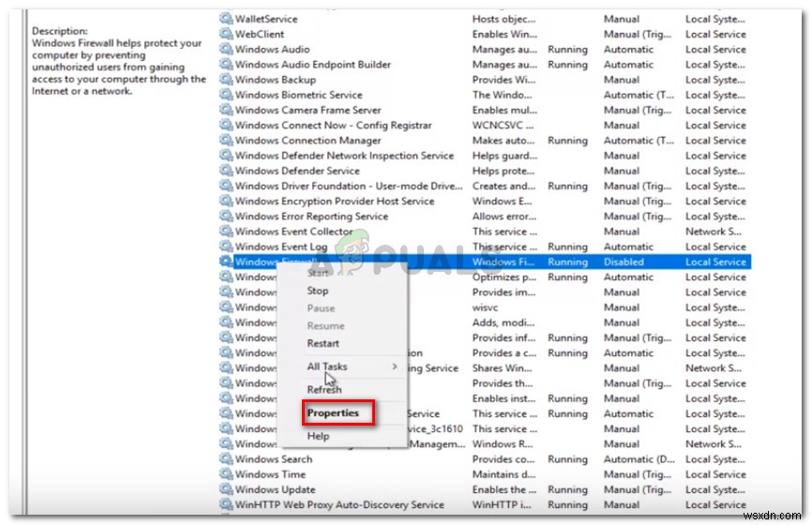Select the WebClient service entry
Screen dimensions: 812x525
(x=260, y=34)
